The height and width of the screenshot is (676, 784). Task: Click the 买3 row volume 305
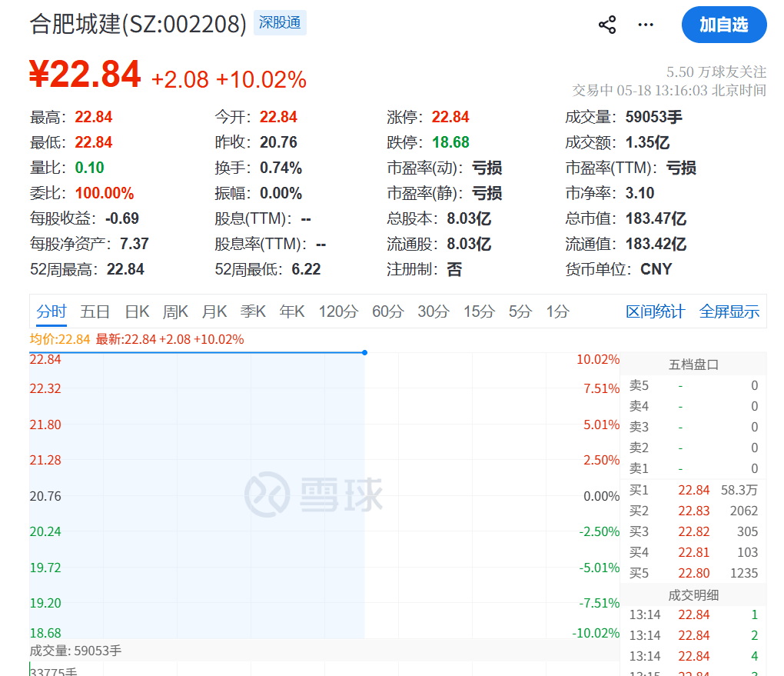click(747, 531)
